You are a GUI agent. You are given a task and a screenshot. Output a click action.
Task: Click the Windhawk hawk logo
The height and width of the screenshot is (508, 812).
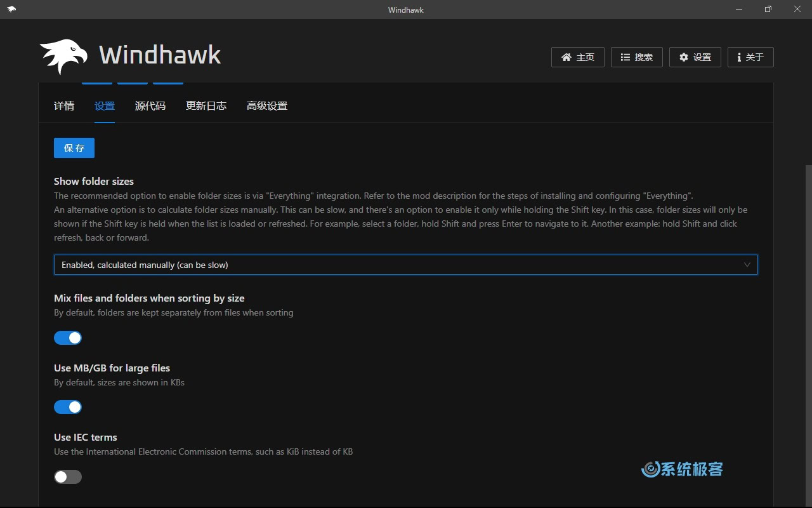click(x=63, y=57)
